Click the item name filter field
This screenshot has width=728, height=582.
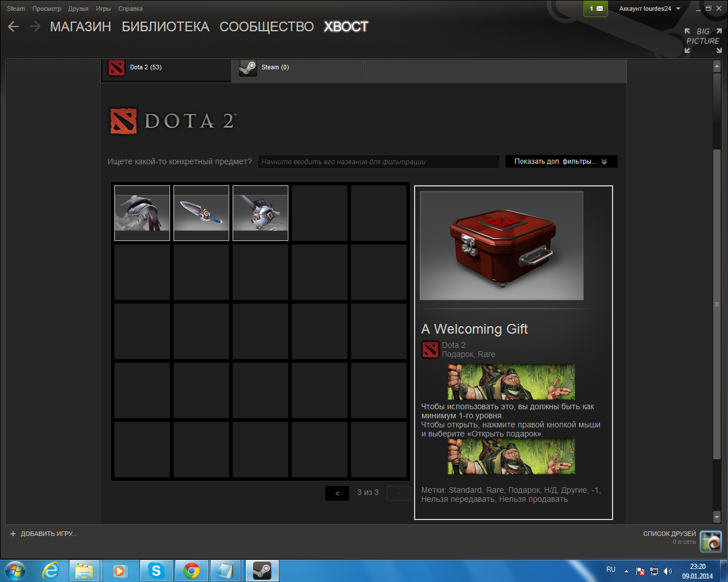click(x=378, y=161)
